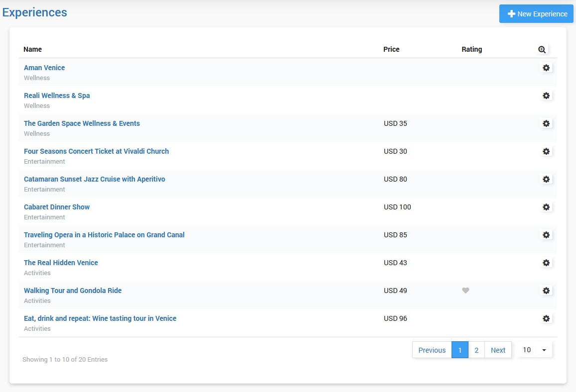Click gear icon for Cabaret Dinner Show

[546, 207]
